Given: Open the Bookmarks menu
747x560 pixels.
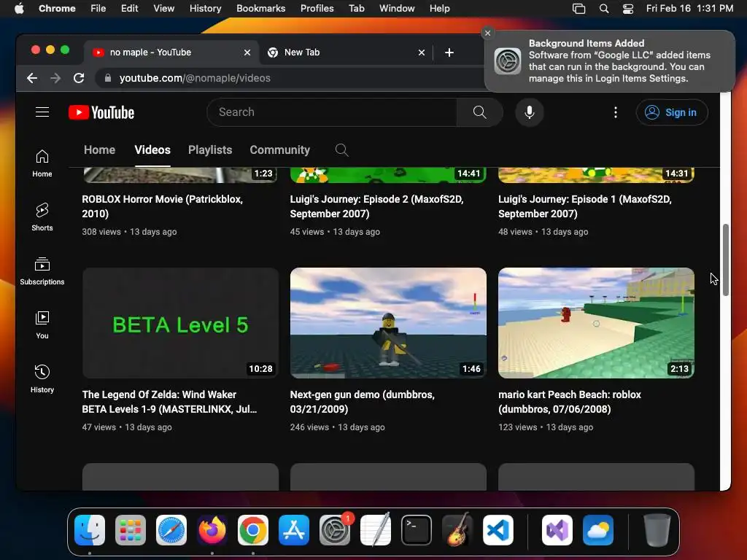Looking at the screenshot, I should [260, 9].
